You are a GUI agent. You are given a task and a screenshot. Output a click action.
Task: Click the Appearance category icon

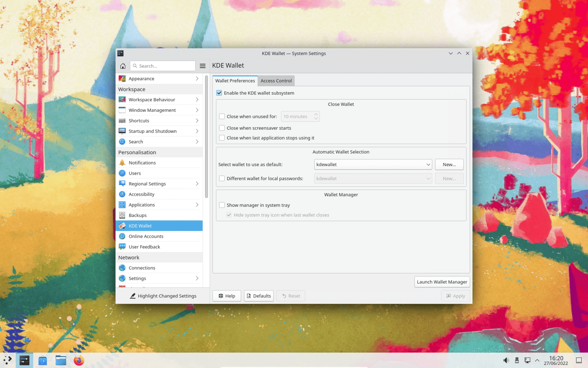click(x=122, y=78)
